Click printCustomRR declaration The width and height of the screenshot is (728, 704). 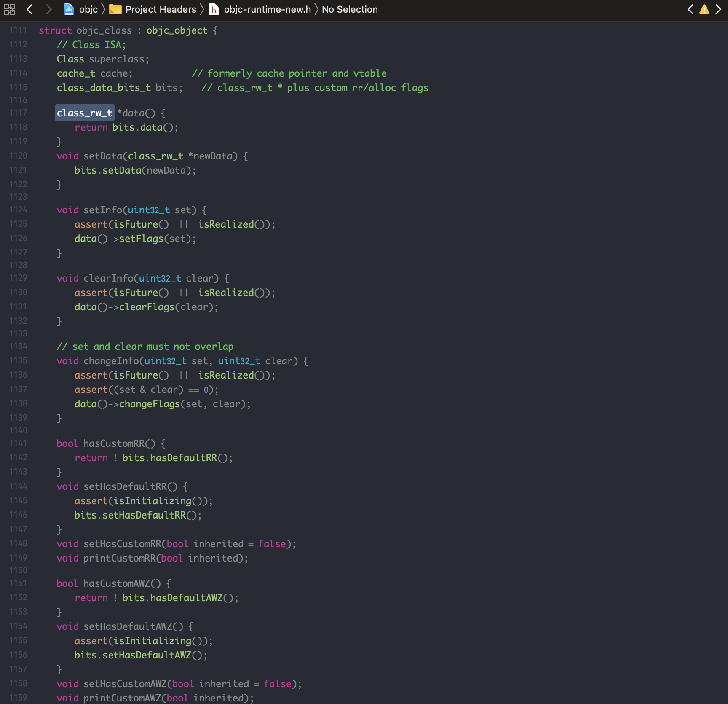153,558
